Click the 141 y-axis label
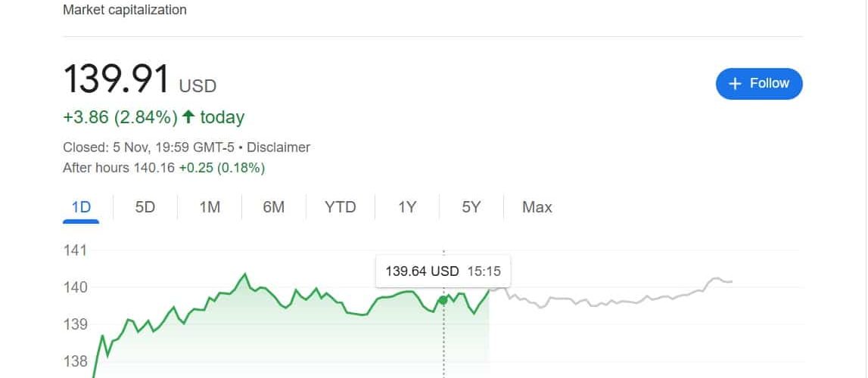Image resolution: width=868 pixels, height=378 pixels. [75, 250]
